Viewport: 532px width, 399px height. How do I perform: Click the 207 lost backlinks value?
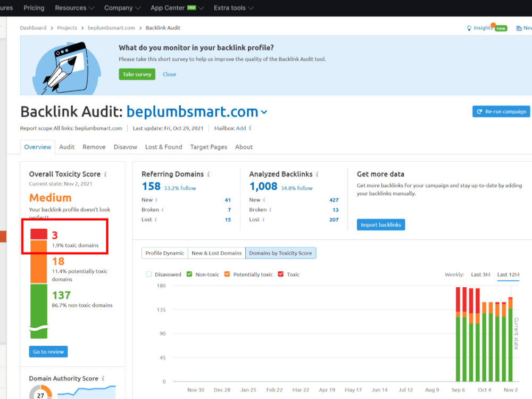point(334,220)
